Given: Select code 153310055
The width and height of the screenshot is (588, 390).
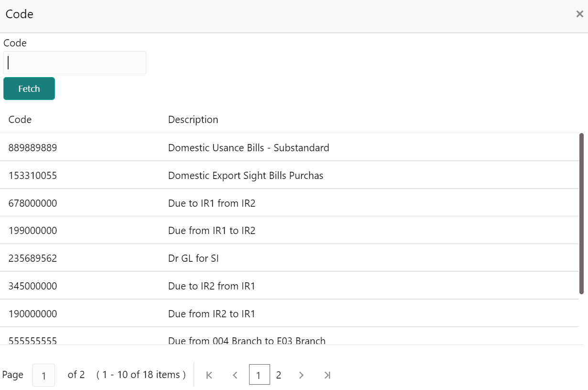Looking at the screenshot, I should (33, 176).
